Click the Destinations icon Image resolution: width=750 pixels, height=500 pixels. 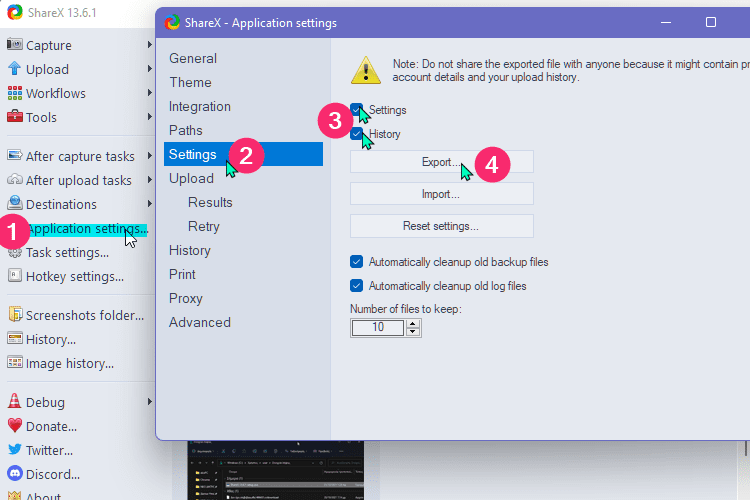[14, 203]
